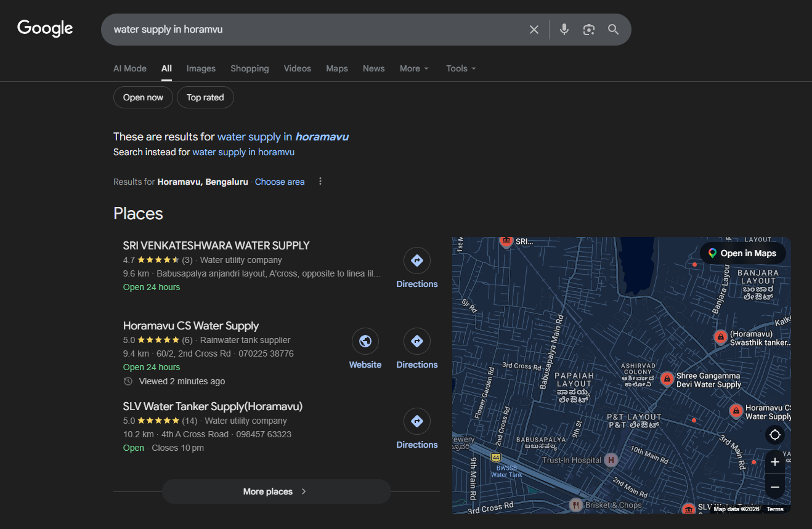This screenshot has height=529, width=812.
Task: Open the Tools dropdown
Action: [x=461, y=68]
